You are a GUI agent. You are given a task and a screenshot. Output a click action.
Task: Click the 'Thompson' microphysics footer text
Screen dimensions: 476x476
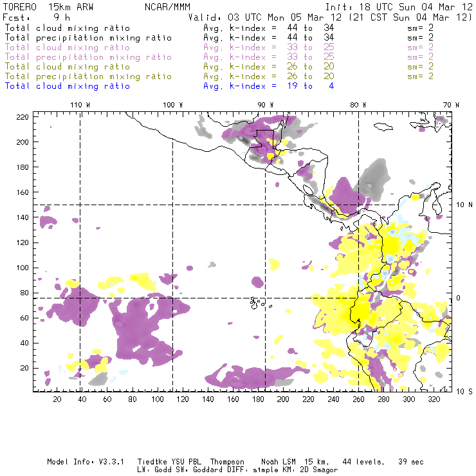coord(227,462)
